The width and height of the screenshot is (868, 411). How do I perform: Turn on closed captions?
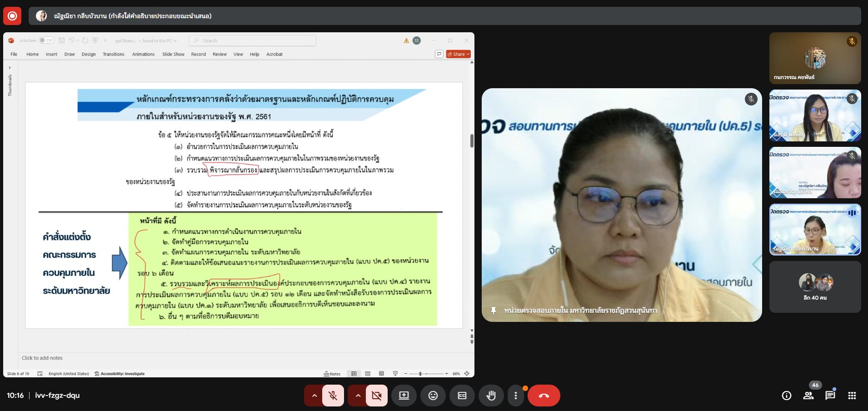coord(462,396)
